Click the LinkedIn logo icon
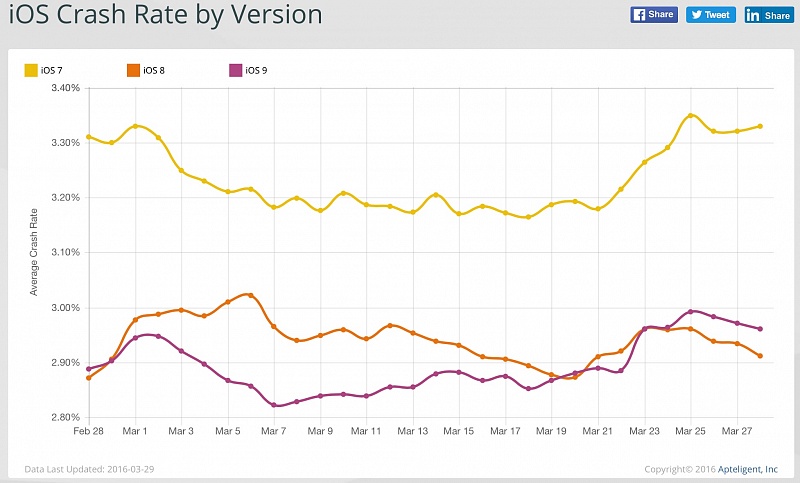800x483 pixels. (x=753, y=14)
